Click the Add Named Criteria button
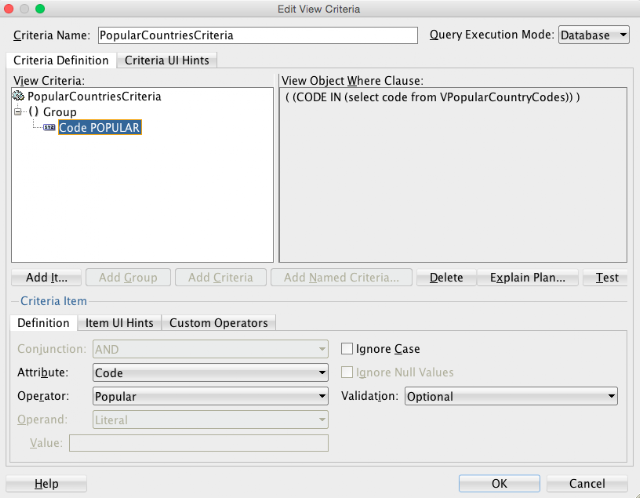Image resolution: width=640 pixels, height=498 pixels. [x=341, y=278]
